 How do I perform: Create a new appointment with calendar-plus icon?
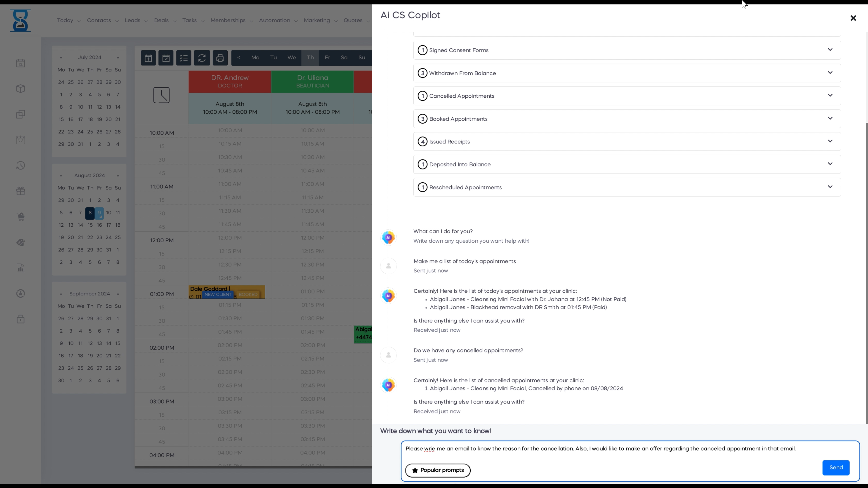coord(148,58)
